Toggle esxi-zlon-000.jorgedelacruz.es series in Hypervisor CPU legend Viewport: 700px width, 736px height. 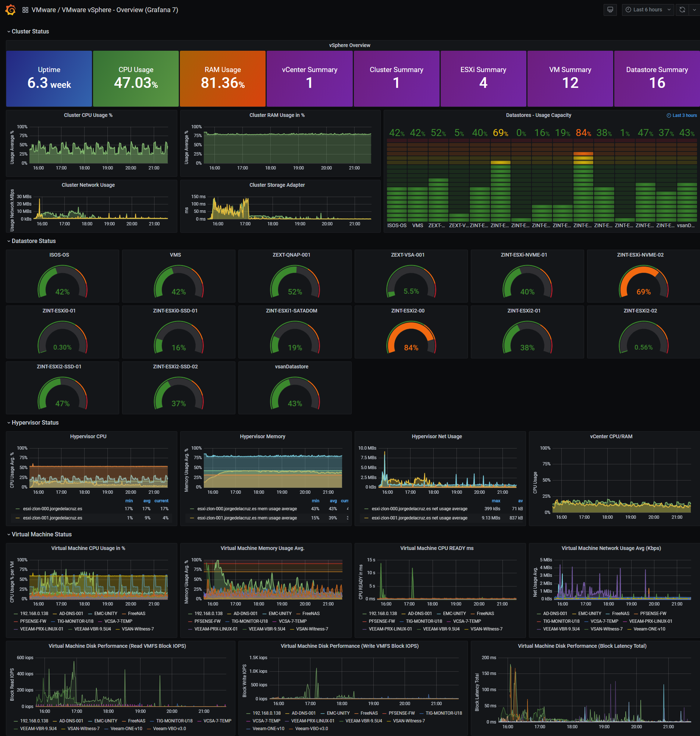click(53, 508)
